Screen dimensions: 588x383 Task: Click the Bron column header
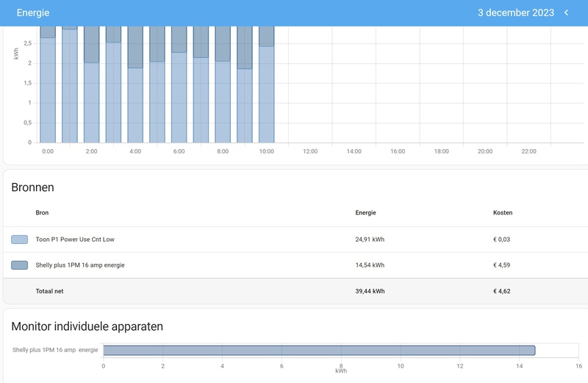42,212
